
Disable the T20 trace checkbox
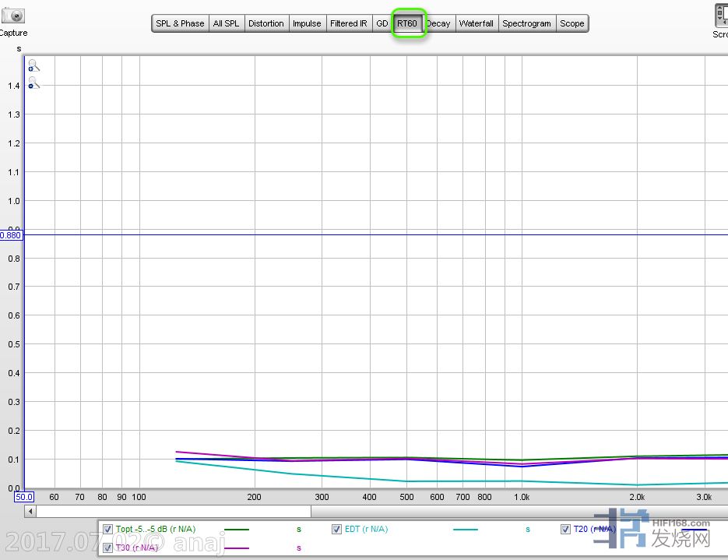[x=566, y=530]
